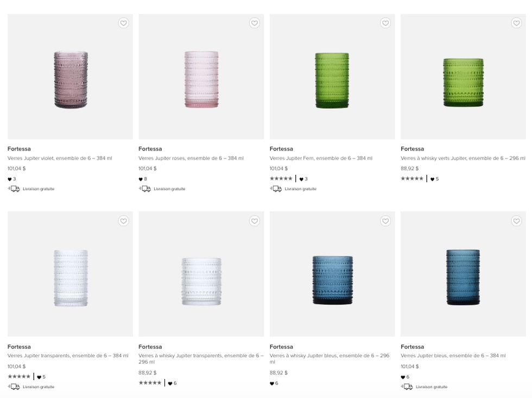Click the five-star rating of the transparent Jupiter glasses
Viewport: 532px width, 398px height.
18,376
